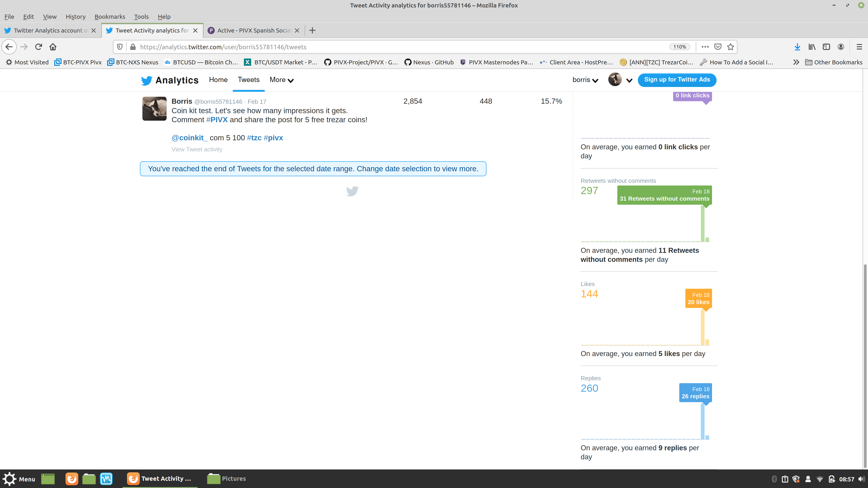Open Other Bookmarks folder
Screen dimensions: 868x488
pyautogui.click(x=834, y=62)
